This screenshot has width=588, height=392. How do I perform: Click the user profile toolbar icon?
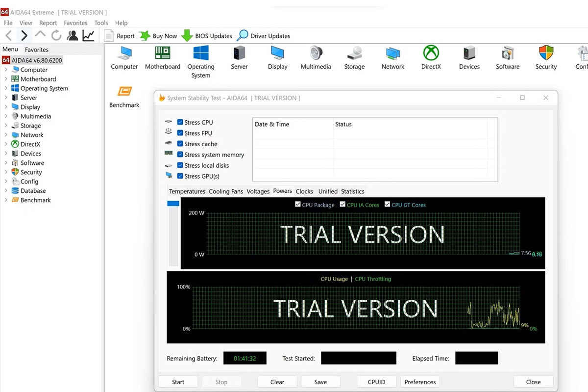click(73, 35)
